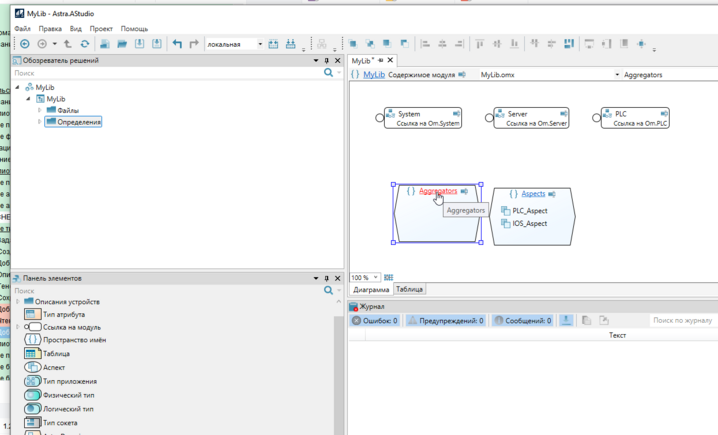Open the zoom 100% dropdown

(x=375, y=278)
